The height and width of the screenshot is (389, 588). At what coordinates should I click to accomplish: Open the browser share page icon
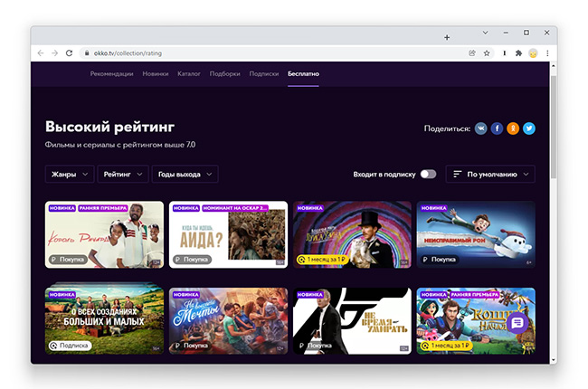coord(472,53)
